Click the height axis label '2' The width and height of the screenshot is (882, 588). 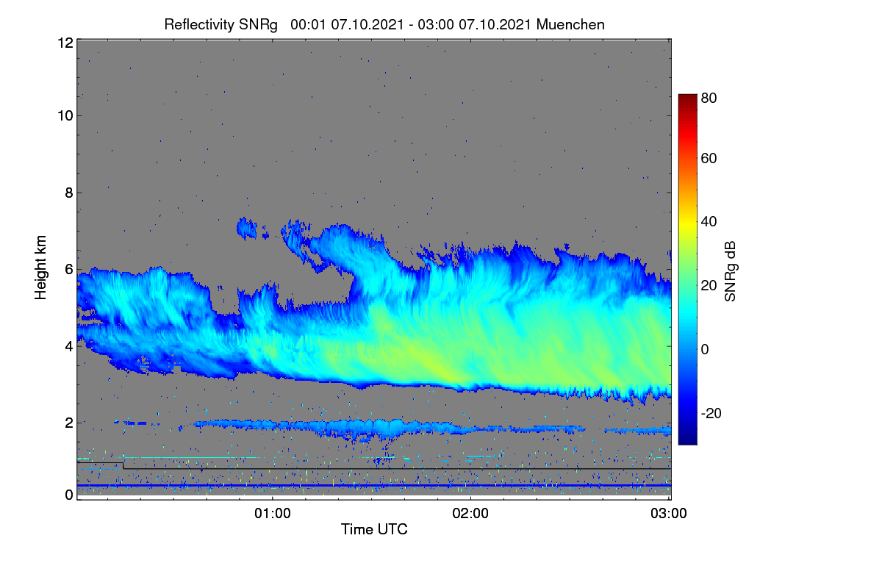[69, 422]
